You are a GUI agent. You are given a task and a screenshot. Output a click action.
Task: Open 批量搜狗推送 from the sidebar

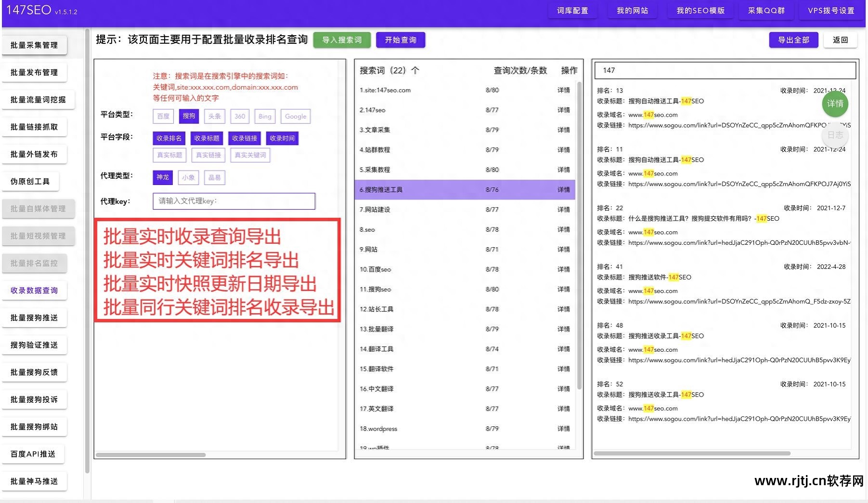34,318
